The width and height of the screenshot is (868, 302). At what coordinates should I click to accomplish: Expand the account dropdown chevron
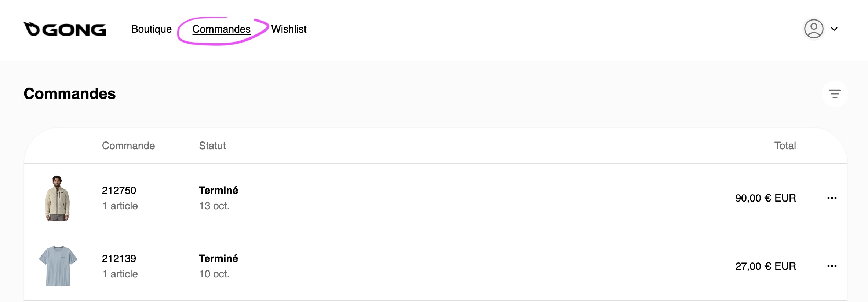point(834,29)
